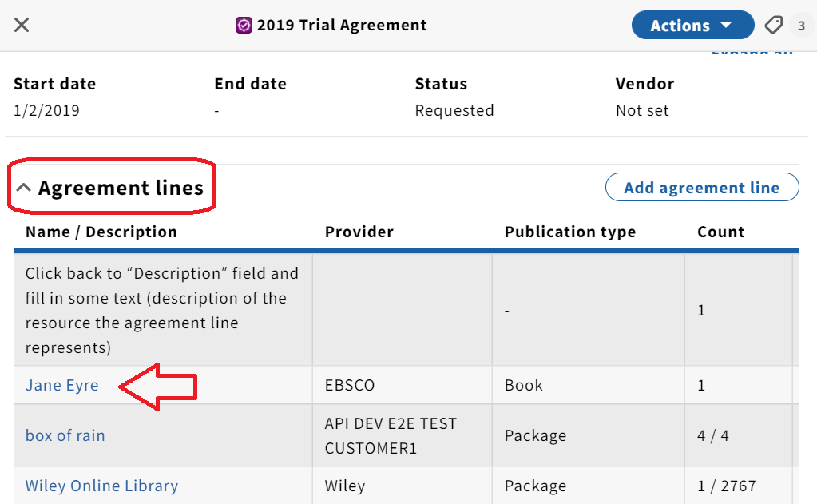This screenshot has width=817, height=504.
Task: Click the purple agreement app icon
Action: 244,25
